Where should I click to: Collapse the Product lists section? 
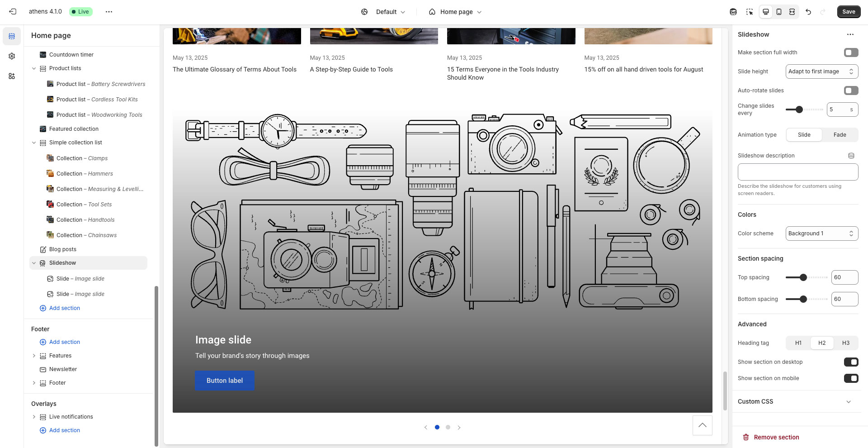coord(34,68)
